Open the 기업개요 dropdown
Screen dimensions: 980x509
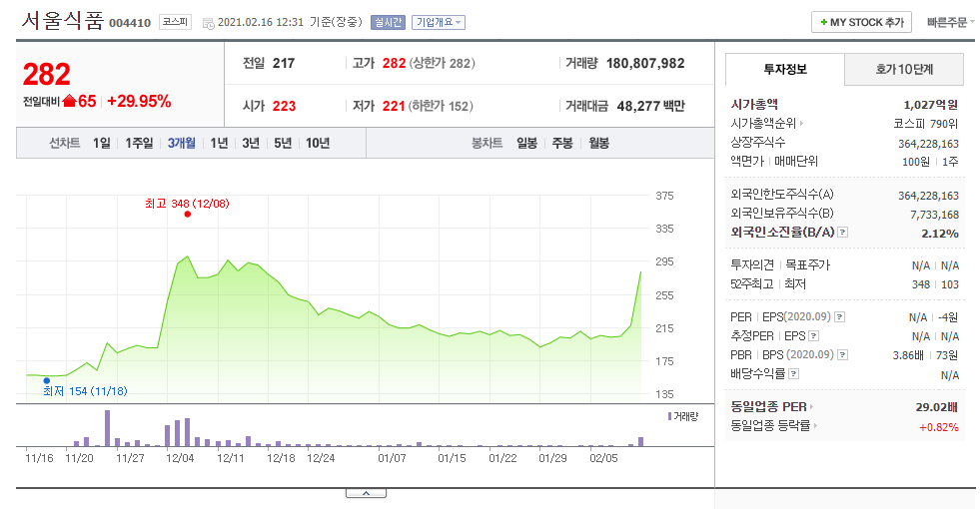pos(439,23)
